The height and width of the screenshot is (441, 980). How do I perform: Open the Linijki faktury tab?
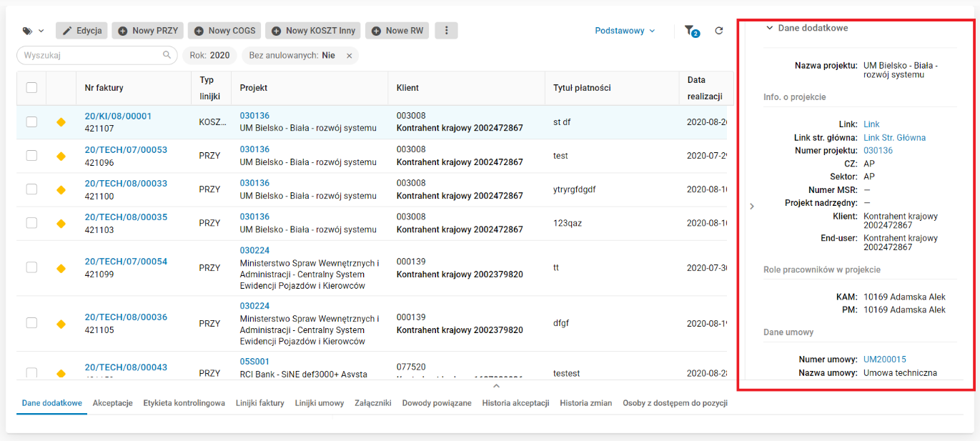click(x=260, y=403)
